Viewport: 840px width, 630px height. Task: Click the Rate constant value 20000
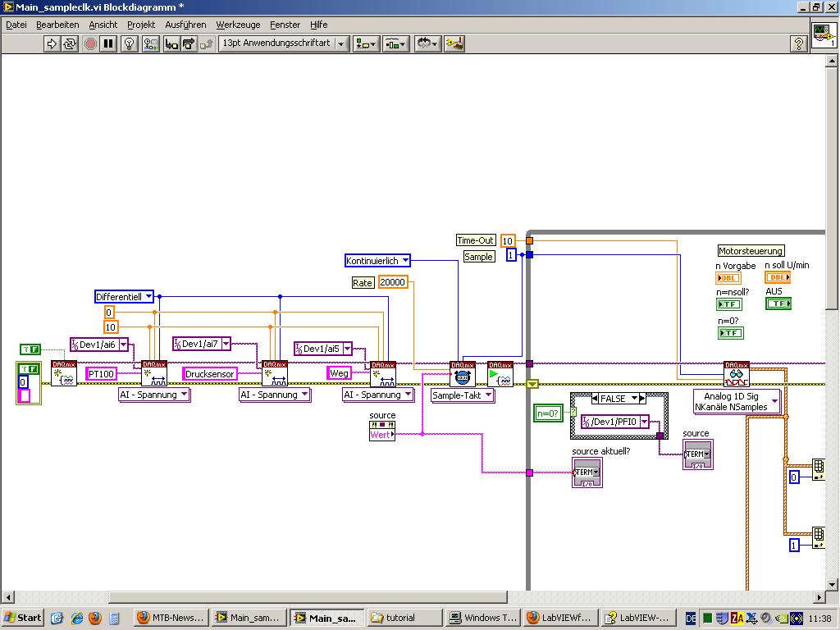coord(393,282)
